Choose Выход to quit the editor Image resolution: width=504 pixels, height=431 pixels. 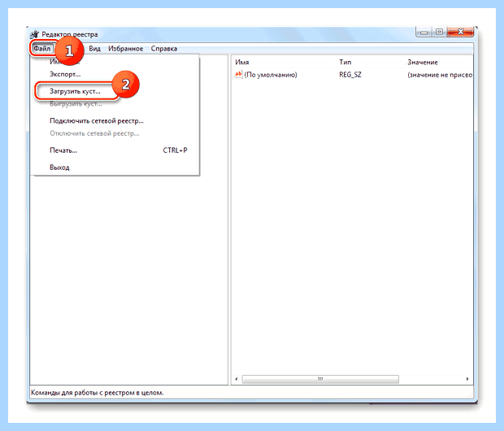[59, 168]
